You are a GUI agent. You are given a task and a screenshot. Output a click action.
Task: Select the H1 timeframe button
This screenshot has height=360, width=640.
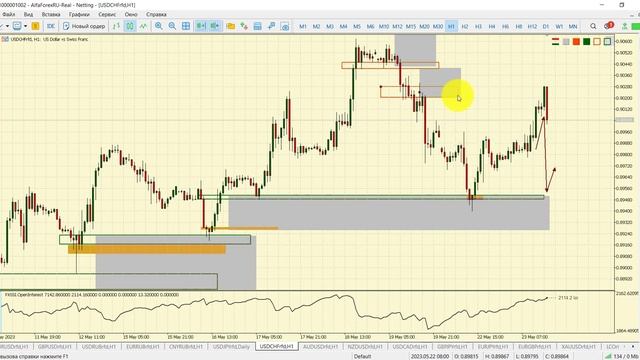[x=451, y=26]
